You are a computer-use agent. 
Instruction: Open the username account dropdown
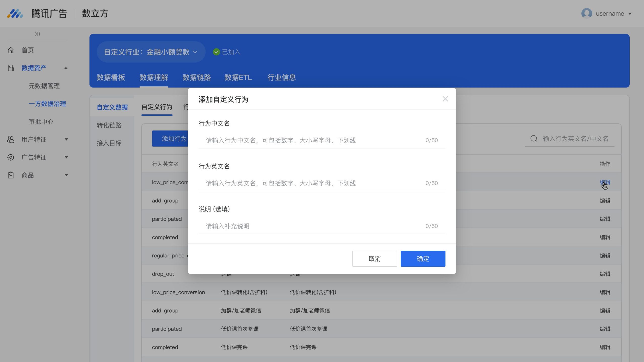pyautogui.click(x=607, y=14)
